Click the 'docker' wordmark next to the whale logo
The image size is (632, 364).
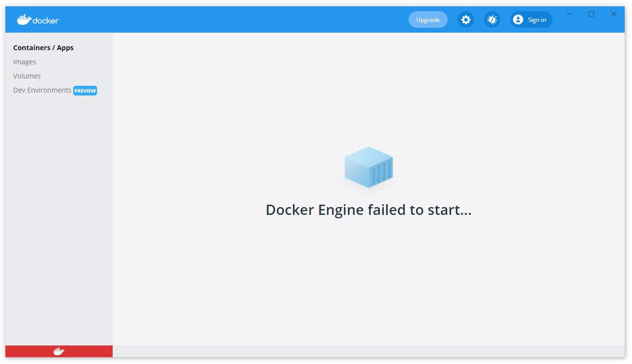(x=45, y=20)
